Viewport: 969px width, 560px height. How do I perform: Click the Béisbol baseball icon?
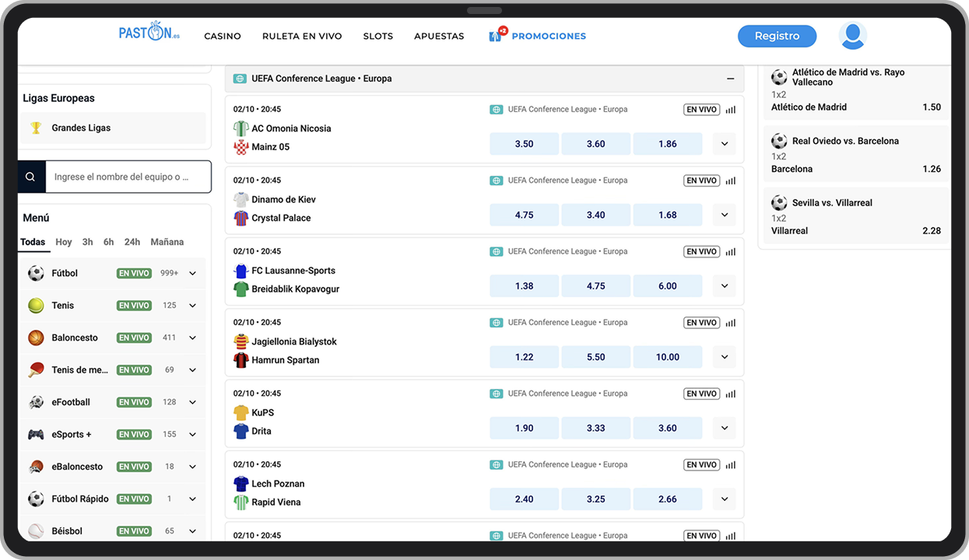coord(36,531)
